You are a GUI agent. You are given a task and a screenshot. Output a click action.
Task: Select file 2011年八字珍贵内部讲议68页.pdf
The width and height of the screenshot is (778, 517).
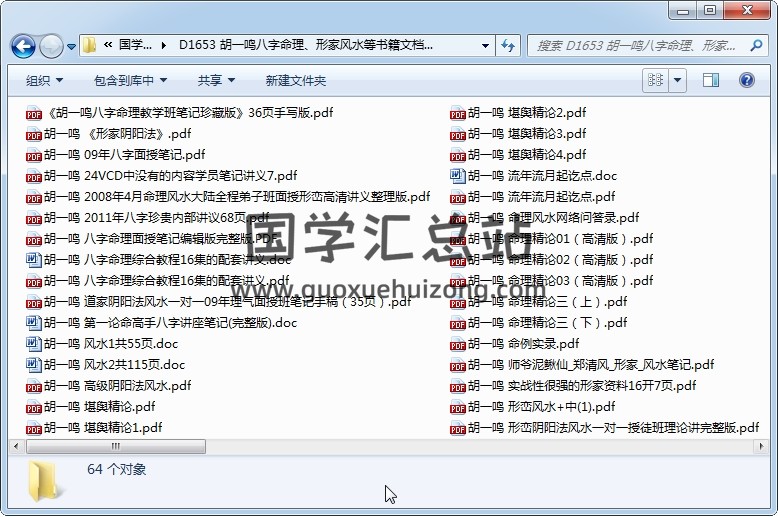[148, 218]
